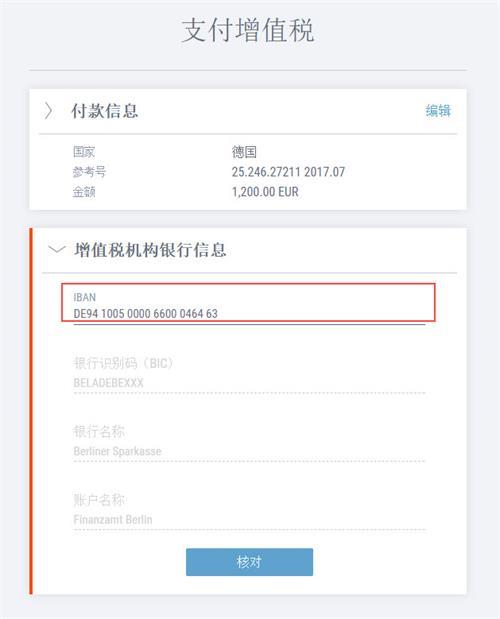Click the amount 1,200.00 EUR
This screenshot has height=619, width=500.
265,192
